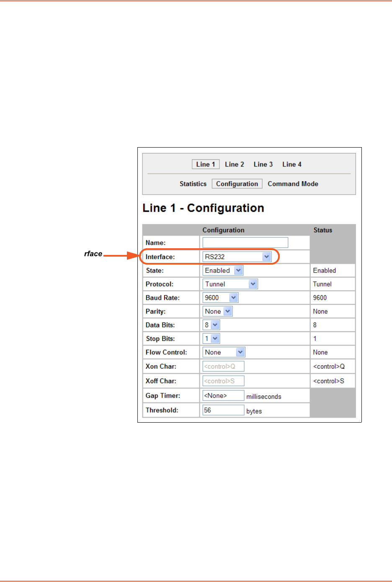392x582 pixels.
Task: Open the Command Mode page
Action: pos(293,184)
